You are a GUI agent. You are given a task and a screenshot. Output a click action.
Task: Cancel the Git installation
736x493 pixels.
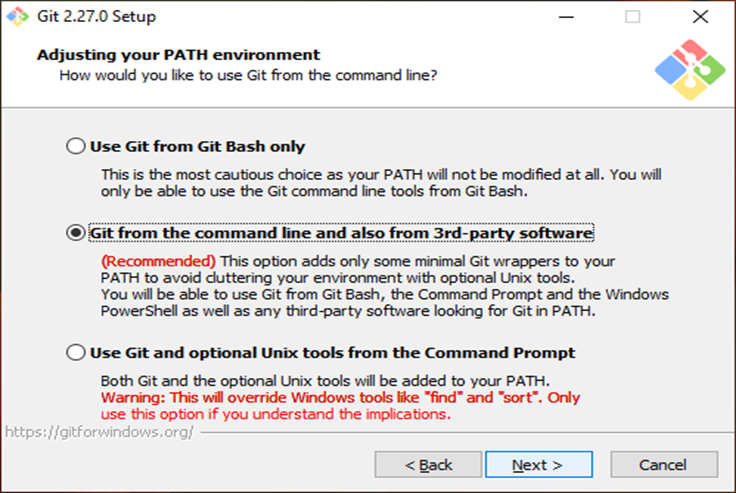tap(663, 465)
